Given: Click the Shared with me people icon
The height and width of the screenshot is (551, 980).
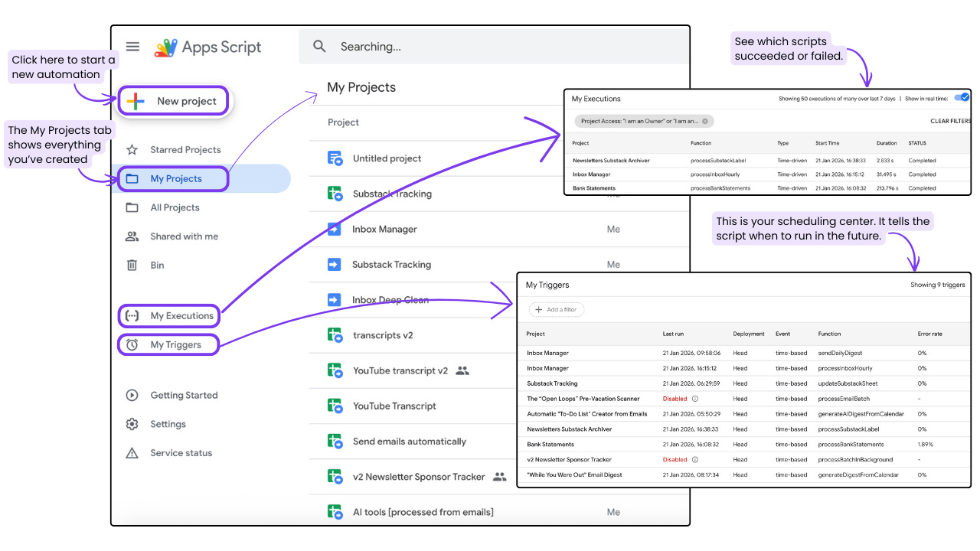Looking at the screenshot, I should pos(132,236).
